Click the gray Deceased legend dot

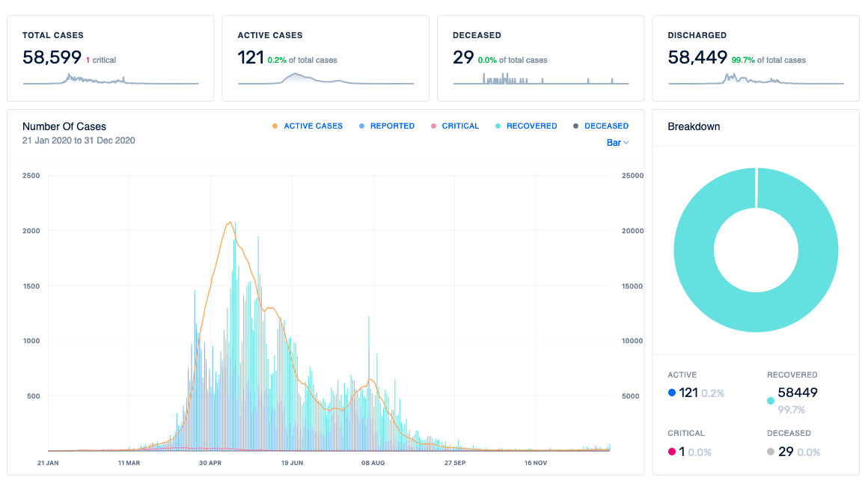tap(575, 126)
